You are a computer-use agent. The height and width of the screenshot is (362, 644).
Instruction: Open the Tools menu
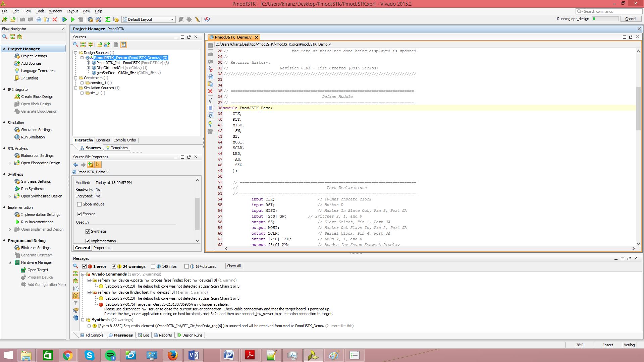[40, 11]
